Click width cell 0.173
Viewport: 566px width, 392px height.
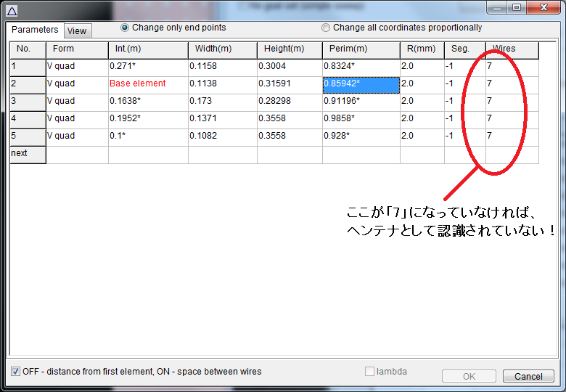point(223,102)
